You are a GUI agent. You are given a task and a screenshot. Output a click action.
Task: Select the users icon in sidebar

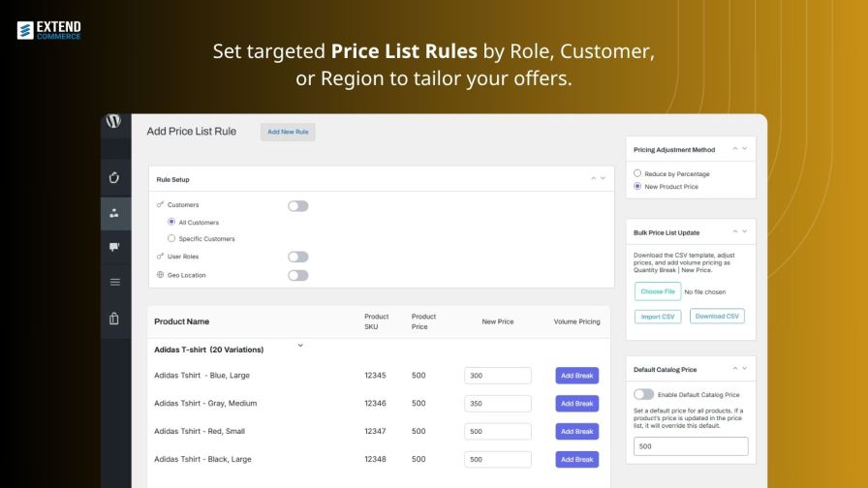coord(114,213)
